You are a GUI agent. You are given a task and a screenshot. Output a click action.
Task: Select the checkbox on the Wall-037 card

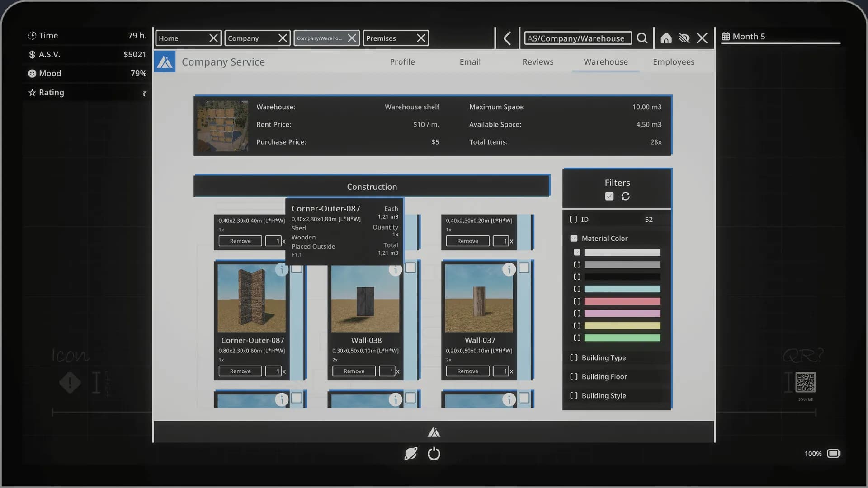tap(524, 268)
